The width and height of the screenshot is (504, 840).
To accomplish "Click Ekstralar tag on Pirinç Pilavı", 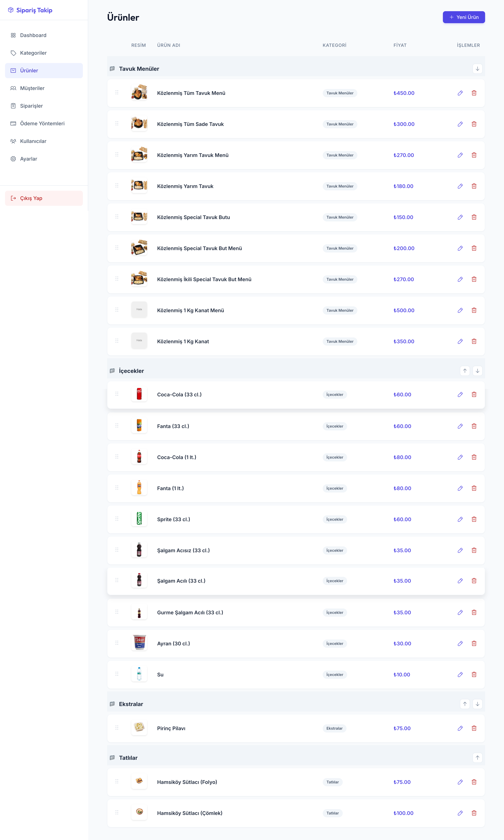I will [x=335, y=728].
